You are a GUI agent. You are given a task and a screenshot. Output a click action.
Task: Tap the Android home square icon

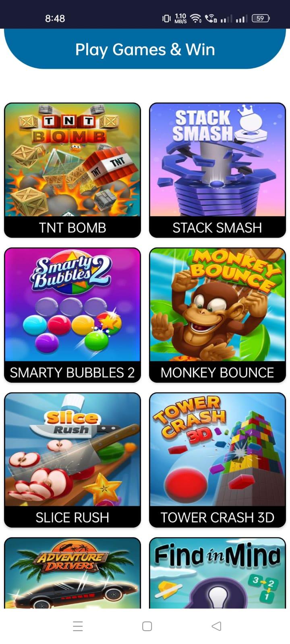click(x=147, y=626)
